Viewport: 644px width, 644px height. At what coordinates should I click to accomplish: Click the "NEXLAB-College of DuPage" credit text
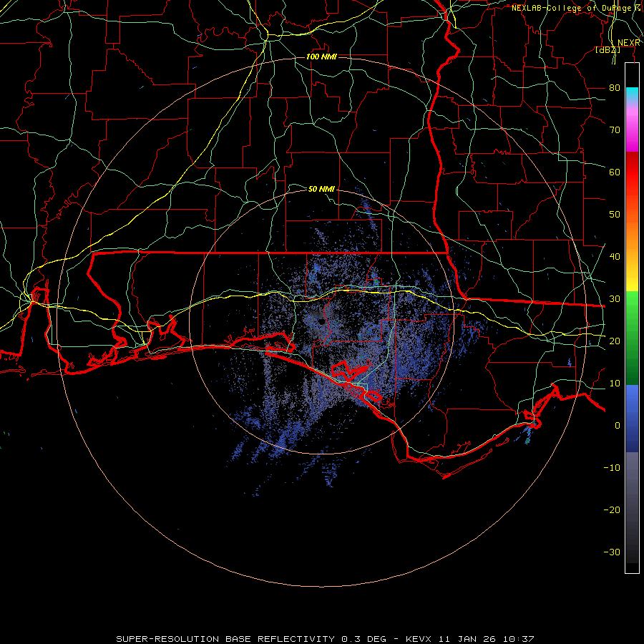tap(572, 8)
